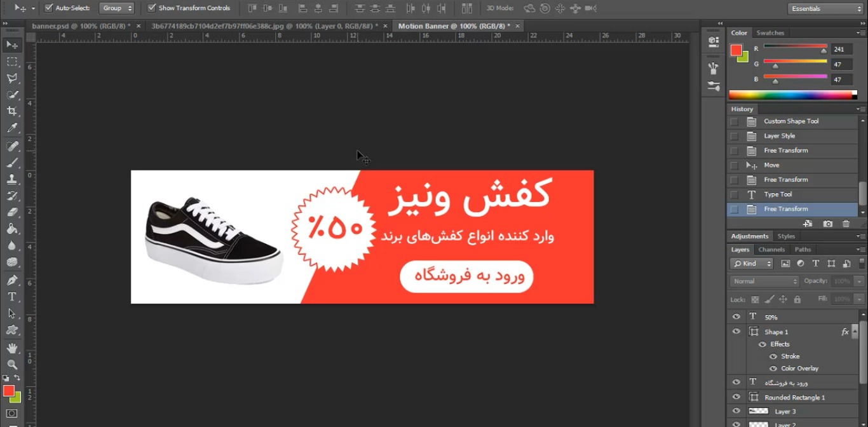The width and height of the screenshot is (868, 427).
Task: Open the Opacity value dropdown arrow
Action: (860, 281)
